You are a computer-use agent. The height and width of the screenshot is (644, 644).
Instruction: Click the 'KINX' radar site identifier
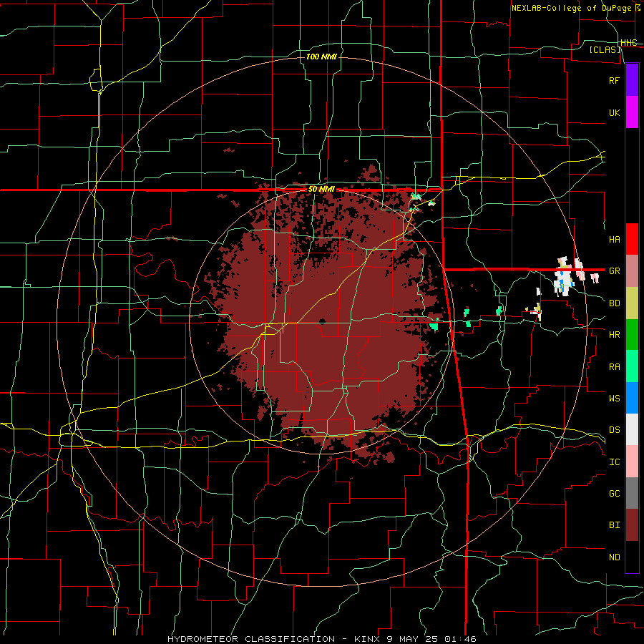(367, 639)
